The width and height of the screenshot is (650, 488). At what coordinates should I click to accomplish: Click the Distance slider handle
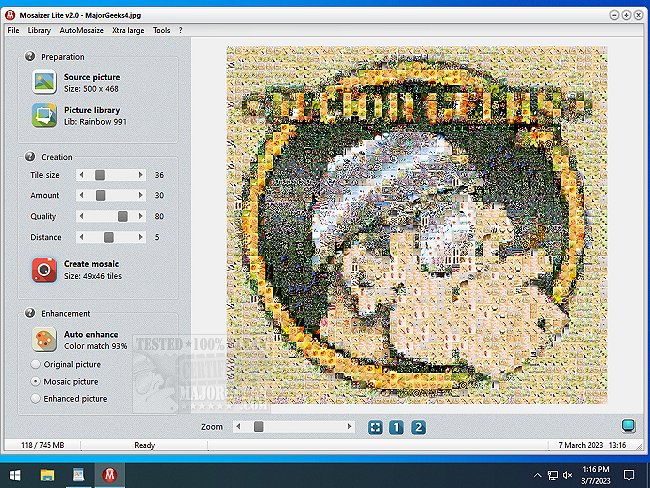[x=109, y=237]
